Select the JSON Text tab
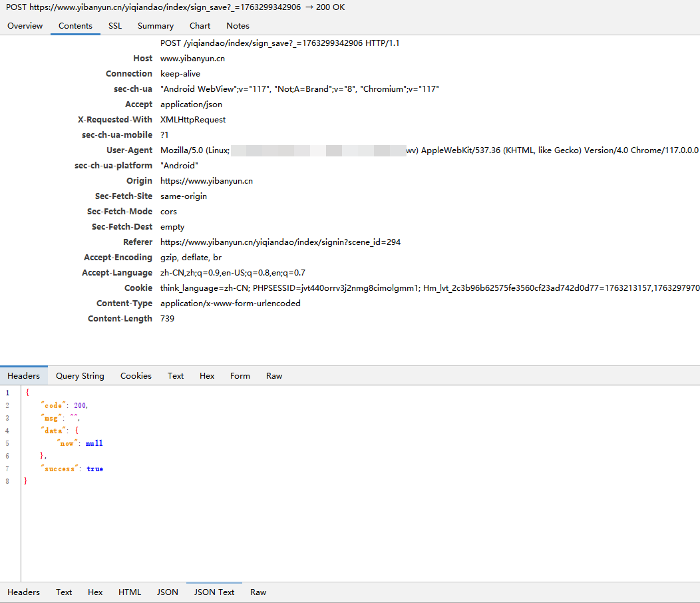700x603 pixels. pos(214,592)
